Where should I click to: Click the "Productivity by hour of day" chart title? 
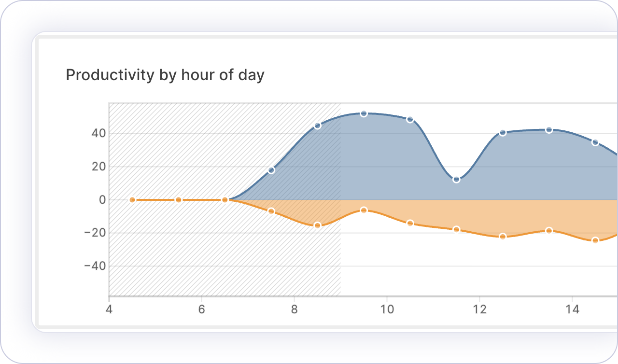165,75
